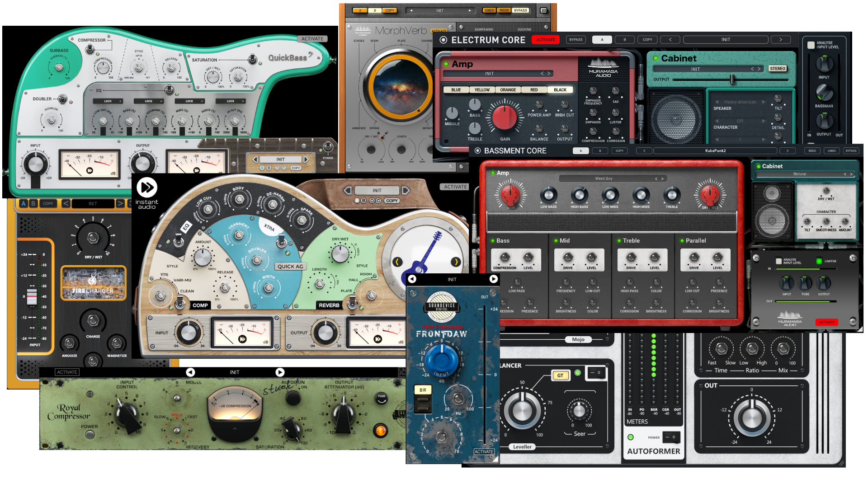Image resolution: width=868 pixels, height=488 pixels.
Task: Select the YELLOW amp channel in Electrum
Action: pyautogui.click(x=482, y=90)
